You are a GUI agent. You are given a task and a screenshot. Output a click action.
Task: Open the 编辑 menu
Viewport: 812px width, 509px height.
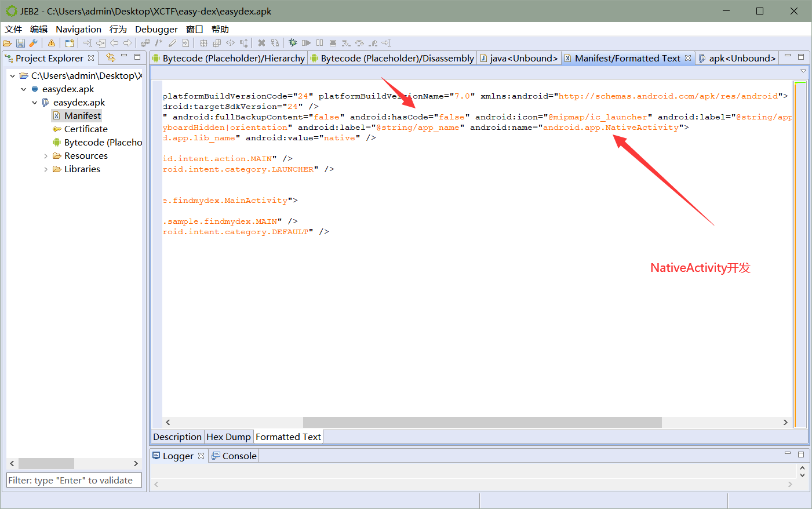coord(39,29)
